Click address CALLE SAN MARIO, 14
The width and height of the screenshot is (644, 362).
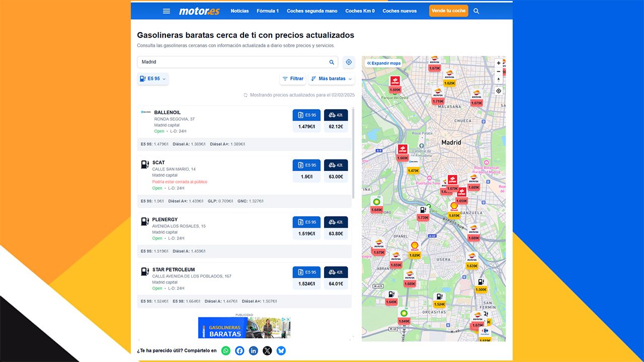(174, 169)
